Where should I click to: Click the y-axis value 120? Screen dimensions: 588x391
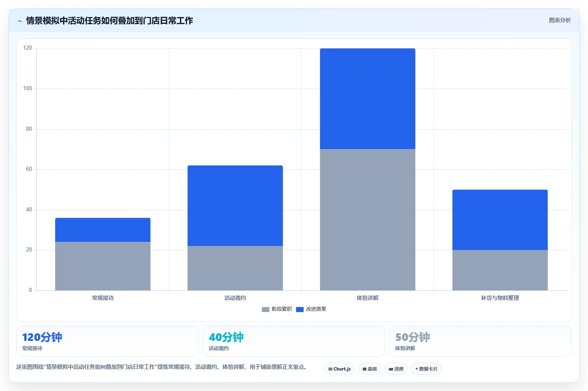[28, 48]
